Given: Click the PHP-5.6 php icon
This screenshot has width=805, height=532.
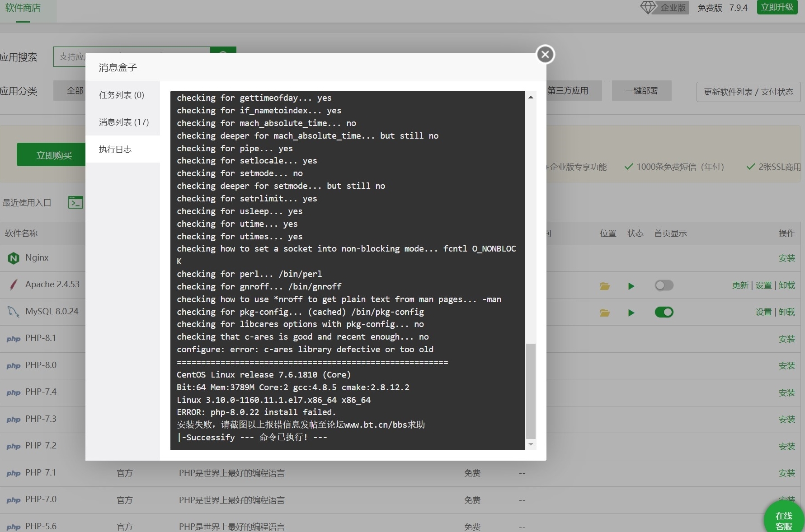Looking at the screenshot, I should (x=14, y=527).
